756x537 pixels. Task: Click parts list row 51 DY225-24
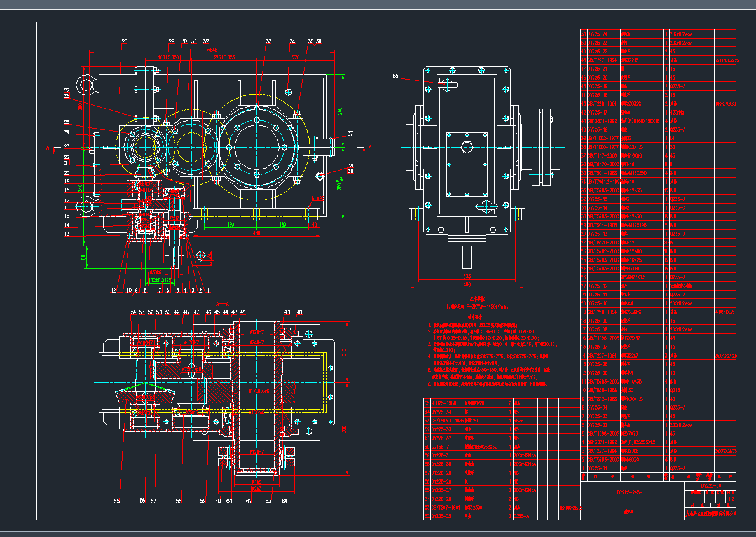[598, 34]
